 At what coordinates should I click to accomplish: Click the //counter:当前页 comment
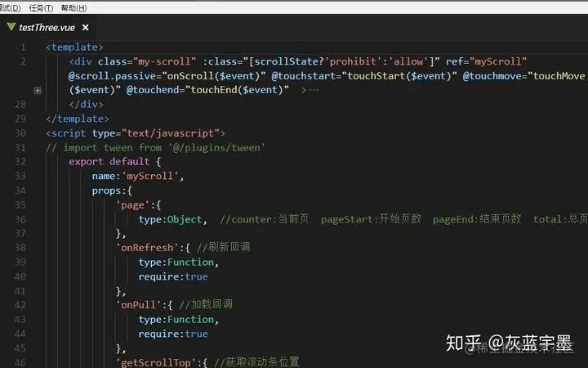point(265,219)
